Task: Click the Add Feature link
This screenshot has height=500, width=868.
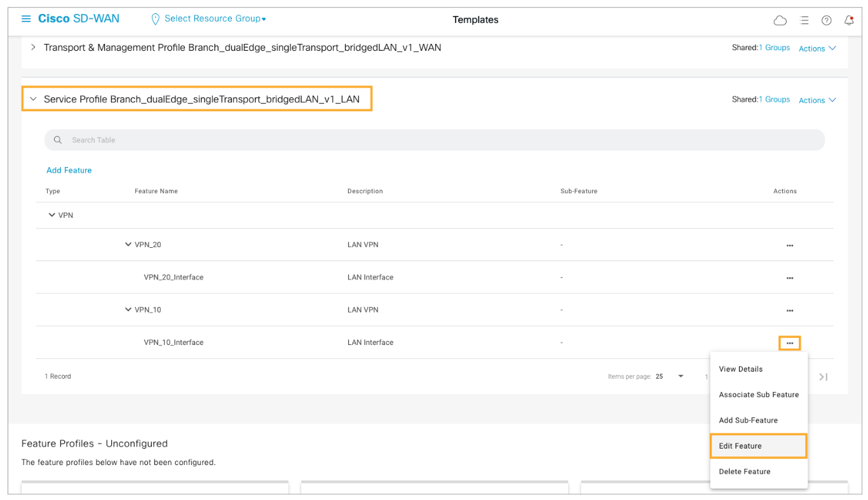Action: (x=69, y=170)
